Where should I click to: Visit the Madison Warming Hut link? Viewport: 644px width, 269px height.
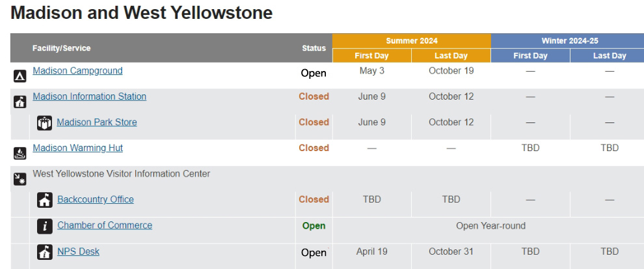[77, 148]
